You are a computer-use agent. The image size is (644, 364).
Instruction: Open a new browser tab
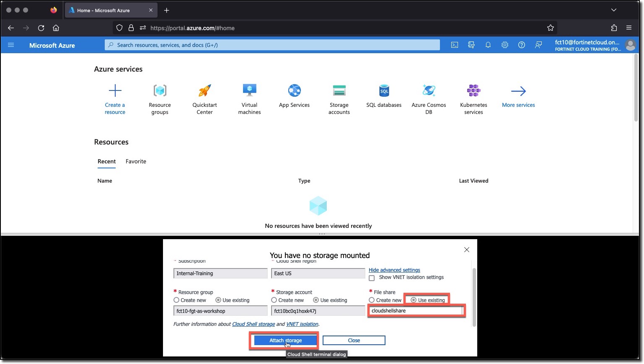tap(167, 10)
